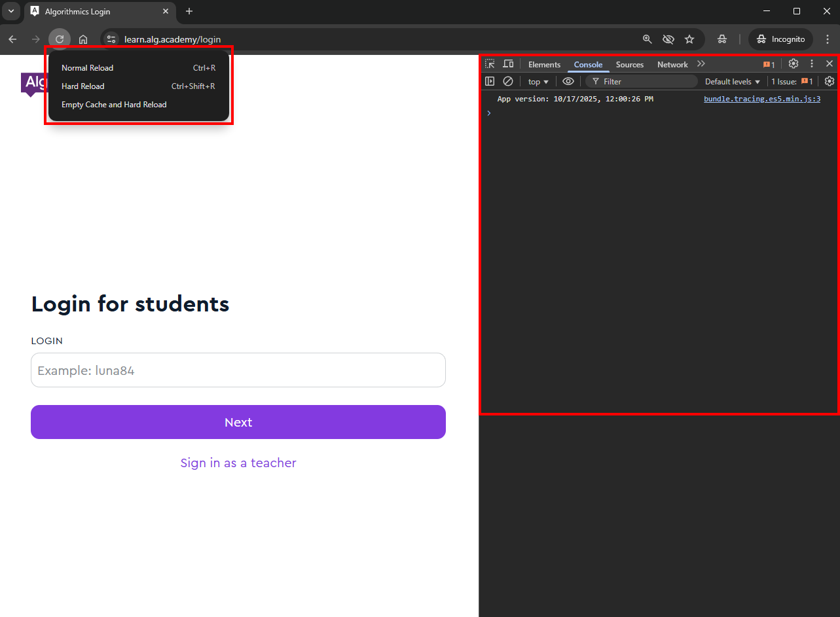This screenshot has height=617, width=840.
Task: Bookmark this page with the star icon
Action: tap(689, 39)
